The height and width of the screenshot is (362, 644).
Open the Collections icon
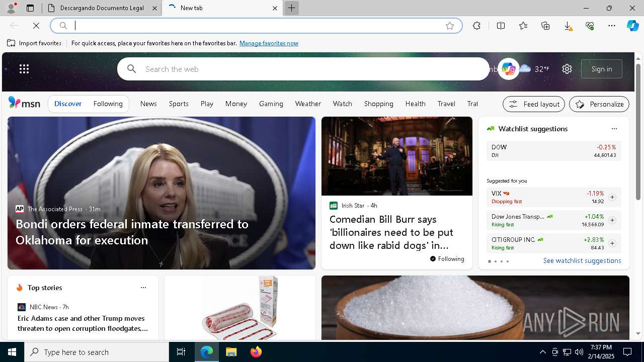[x=545, y=26]
